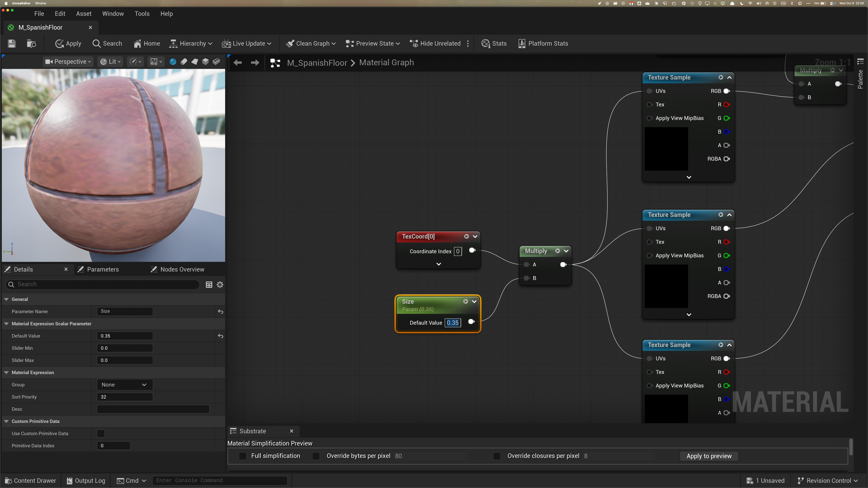The image size is (868, 488).
Task: Open the macOS Apple menu
Action: tap(6, 3)
